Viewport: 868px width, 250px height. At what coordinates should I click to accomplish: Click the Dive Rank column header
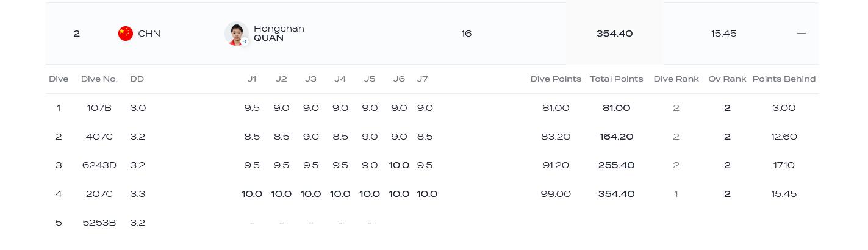tap(676, 79)
